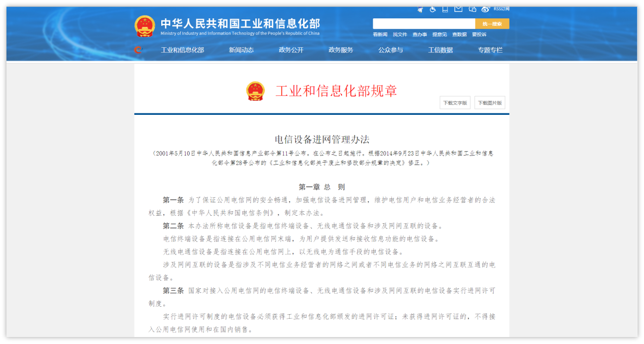
Task: Open the 新闻动态 navigation menu
Action: [240, 50]
